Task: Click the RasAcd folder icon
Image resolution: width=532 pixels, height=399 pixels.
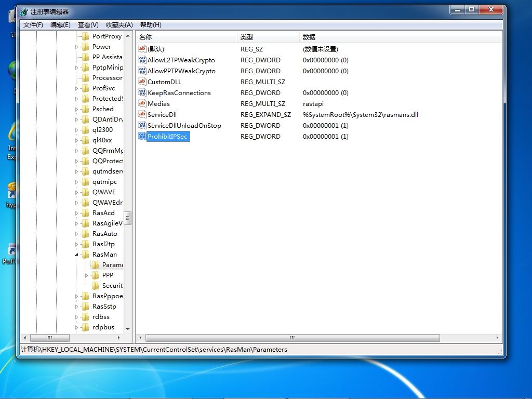Action: click(86, 213)
